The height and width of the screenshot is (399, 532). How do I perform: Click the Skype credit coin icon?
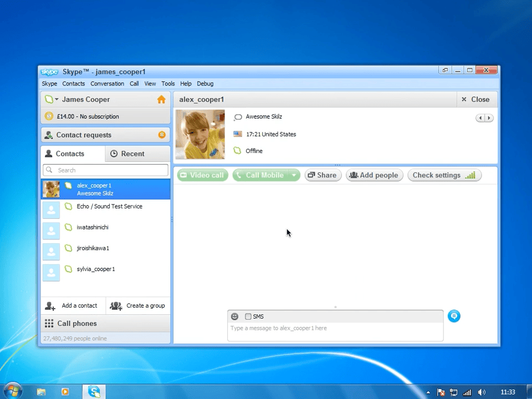coord(49,116)
